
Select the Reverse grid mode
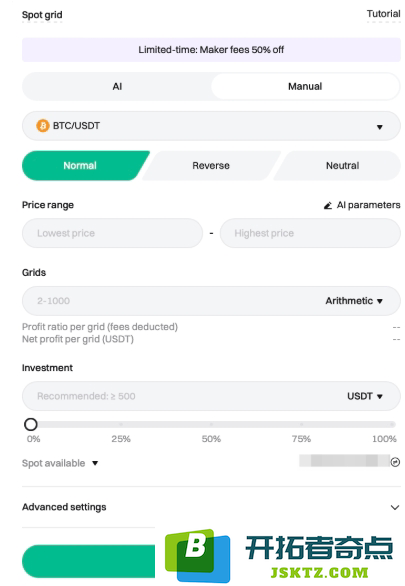(211, 166)
